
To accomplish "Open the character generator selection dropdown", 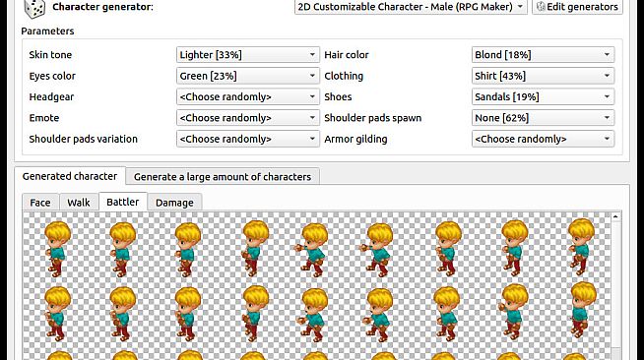I will point(411,7).
